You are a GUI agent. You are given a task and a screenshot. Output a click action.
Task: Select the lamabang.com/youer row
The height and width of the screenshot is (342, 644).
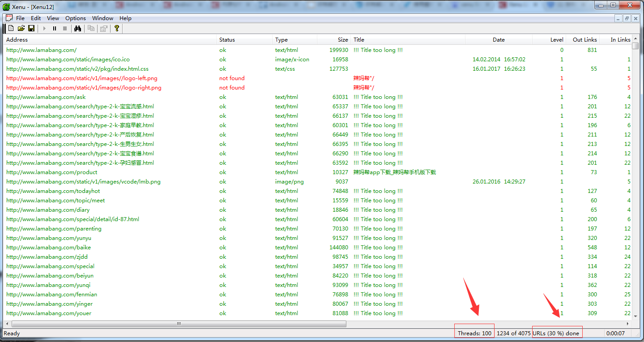(x=318, y=313)
